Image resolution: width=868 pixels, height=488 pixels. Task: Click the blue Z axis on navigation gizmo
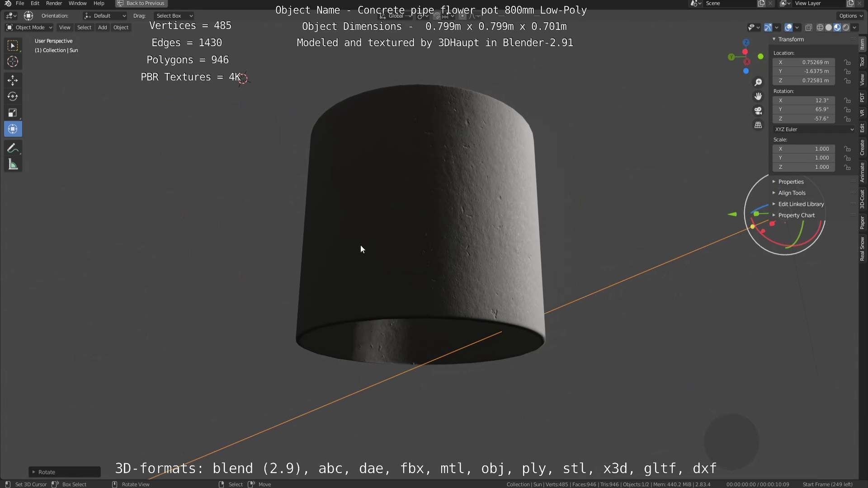point(746,42)
